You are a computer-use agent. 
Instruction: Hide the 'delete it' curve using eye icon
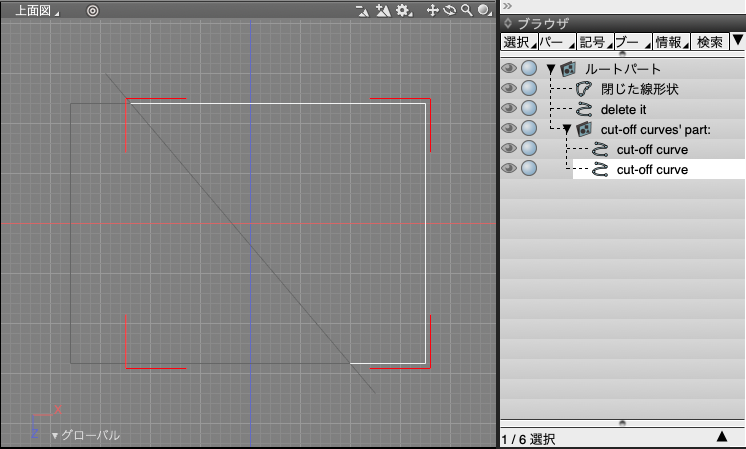509,109
